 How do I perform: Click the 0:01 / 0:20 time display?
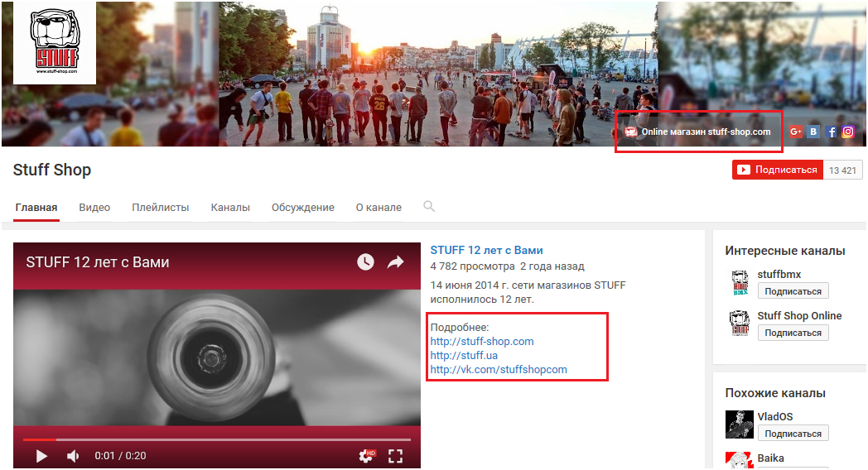coord(120,456)
